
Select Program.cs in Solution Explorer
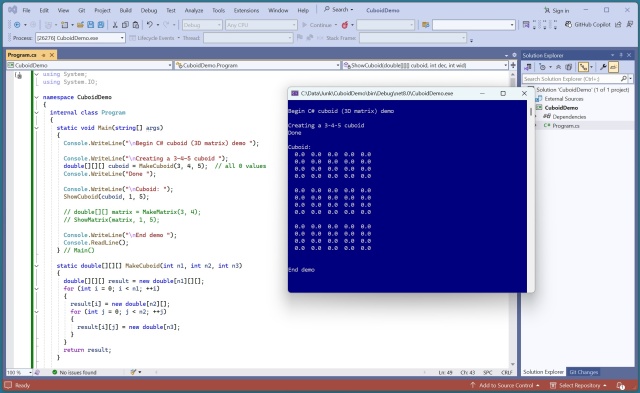(x=566, y=126)
